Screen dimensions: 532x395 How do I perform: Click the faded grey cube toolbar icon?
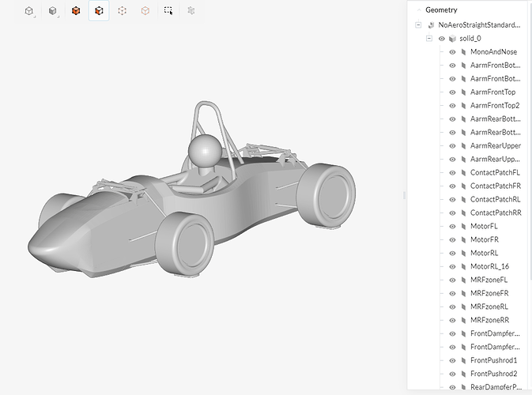pyautogui.click(x=191, y=11)
